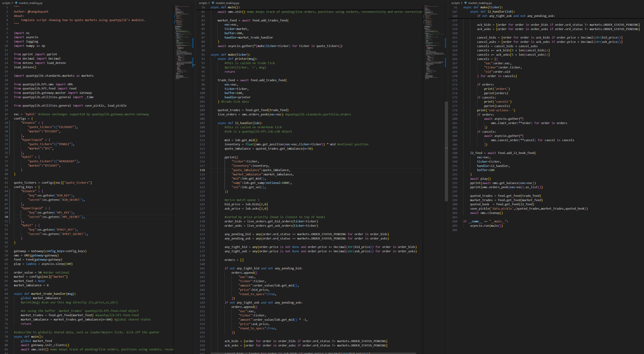Click the "quote_tickers":["AERGOUSDT"] entry
This screenshot has height=354, width=644.
(x=54, y=161)
